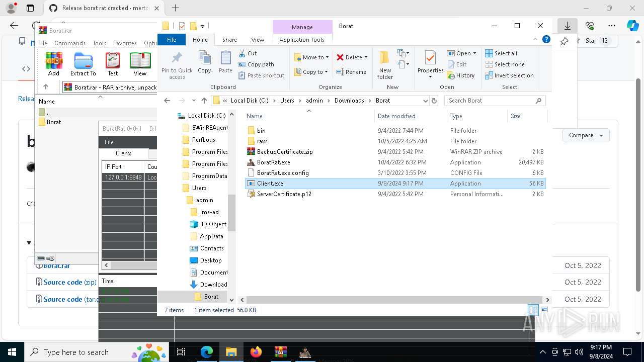
Task: Select BoratRat.exe file
Action: [x=273, y=162]
